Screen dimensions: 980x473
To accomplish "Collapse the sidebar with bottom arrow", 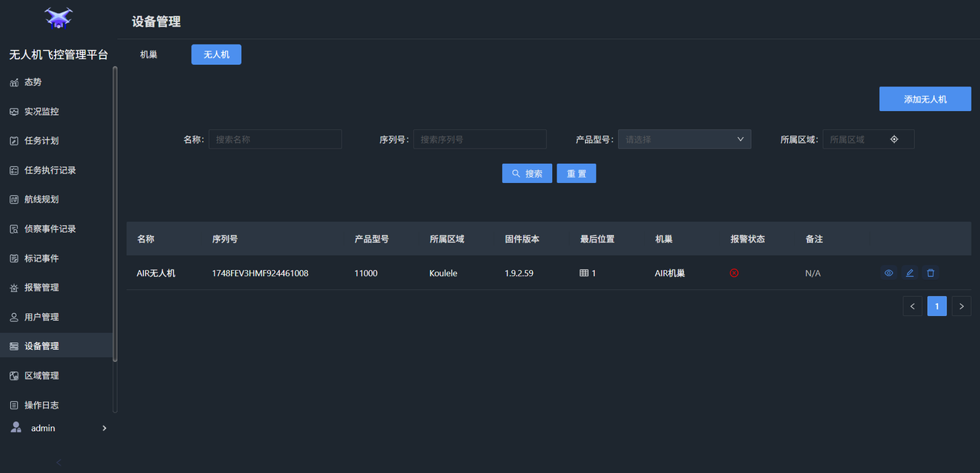I will pyautogui.click(x=59, y=462).
